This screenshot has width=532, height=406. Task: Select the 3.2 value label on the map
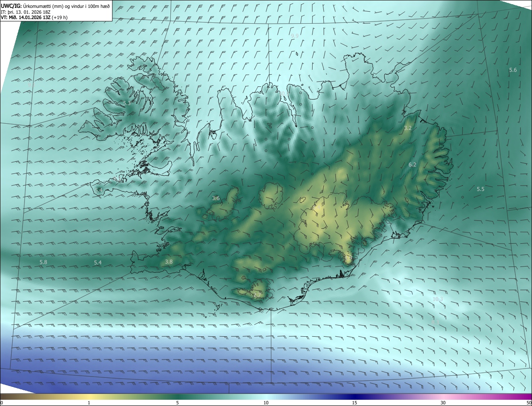click(408, 128)
